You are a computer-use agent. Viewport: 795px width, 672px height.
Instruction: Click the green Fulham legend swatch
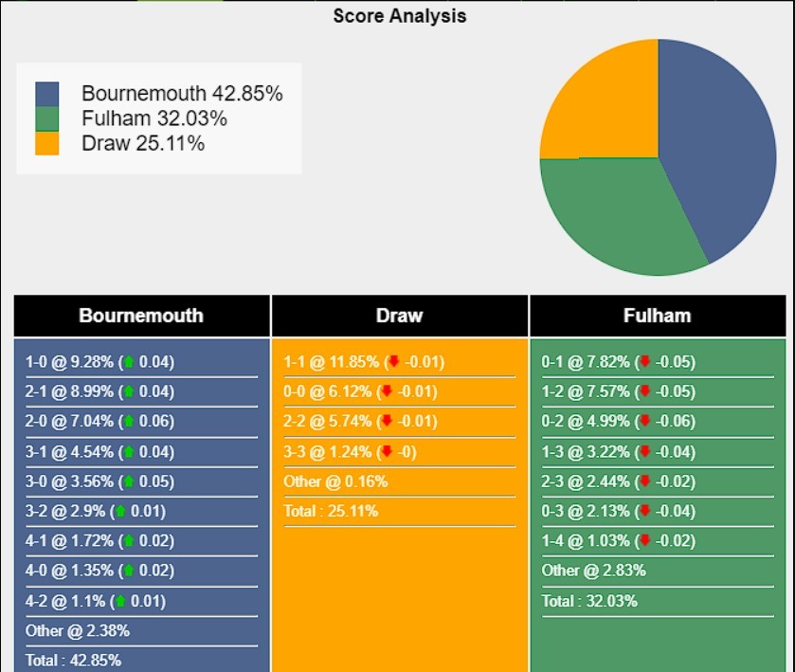click(x=47, y=118)
